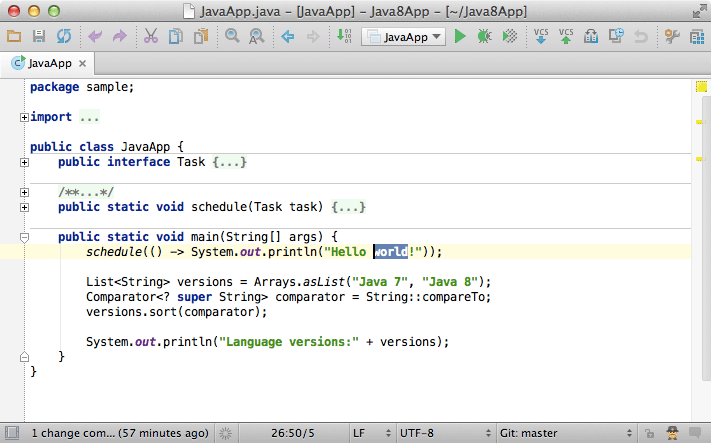Copy the selection via the copy icon
711x443 pixels.
175,36
